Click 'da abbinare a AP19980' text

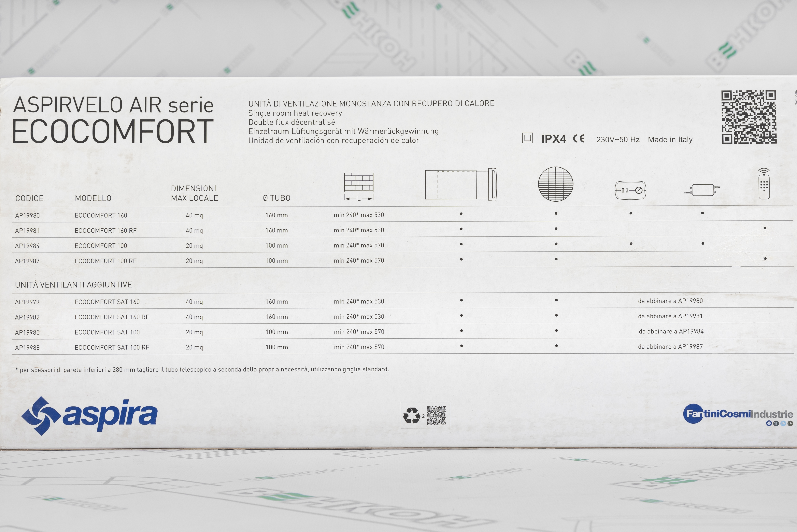670,301
